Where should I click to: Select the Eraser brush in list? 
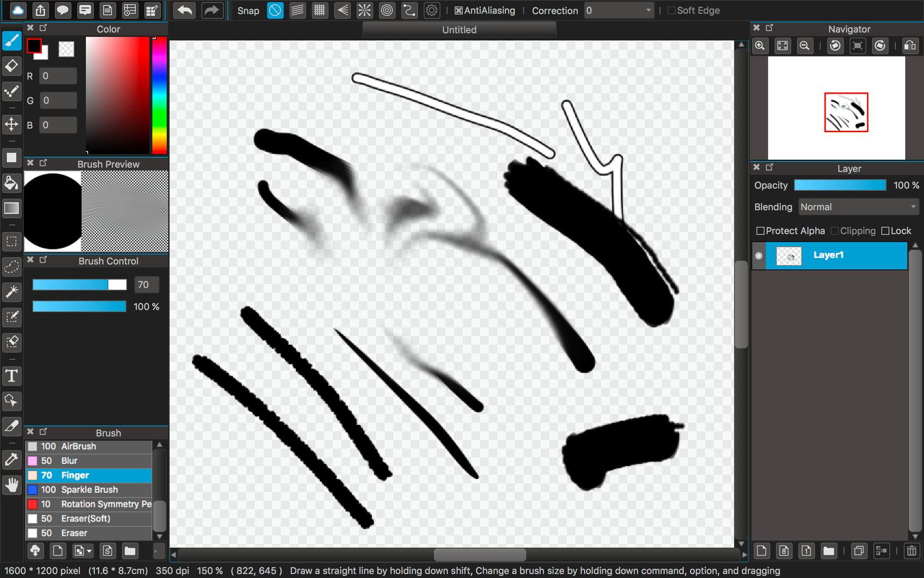[x=89, y=533]
